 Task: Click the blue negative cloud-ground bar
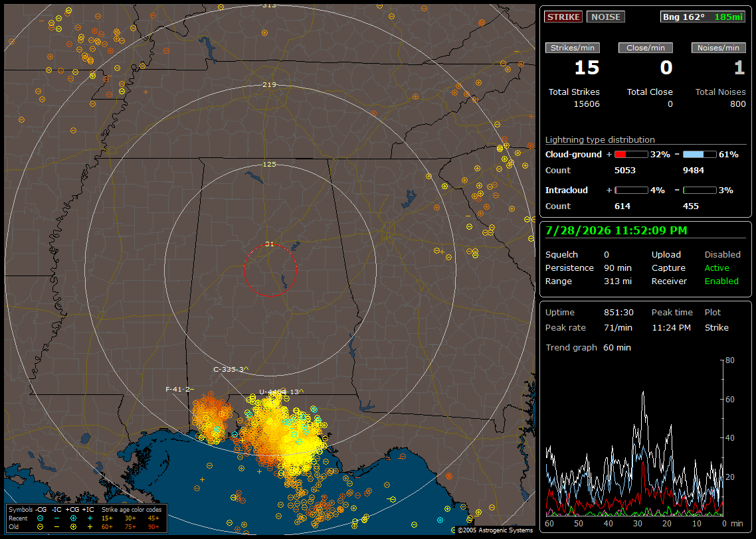[x=700, y=155]
